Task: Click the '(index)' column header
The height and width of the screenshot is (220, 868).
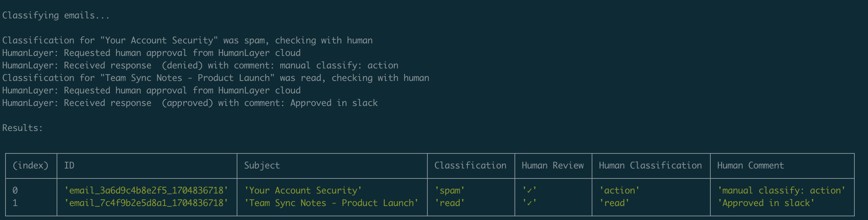Action: point(31,166)
